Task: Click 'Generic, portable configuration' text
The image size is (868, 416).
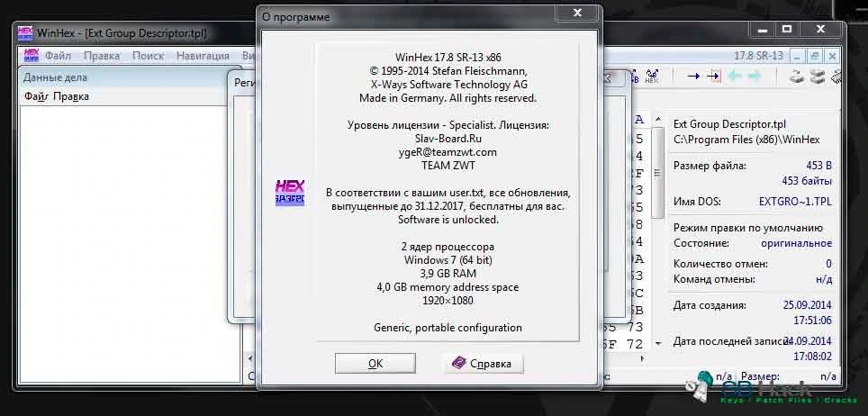Action: [448, 328]
